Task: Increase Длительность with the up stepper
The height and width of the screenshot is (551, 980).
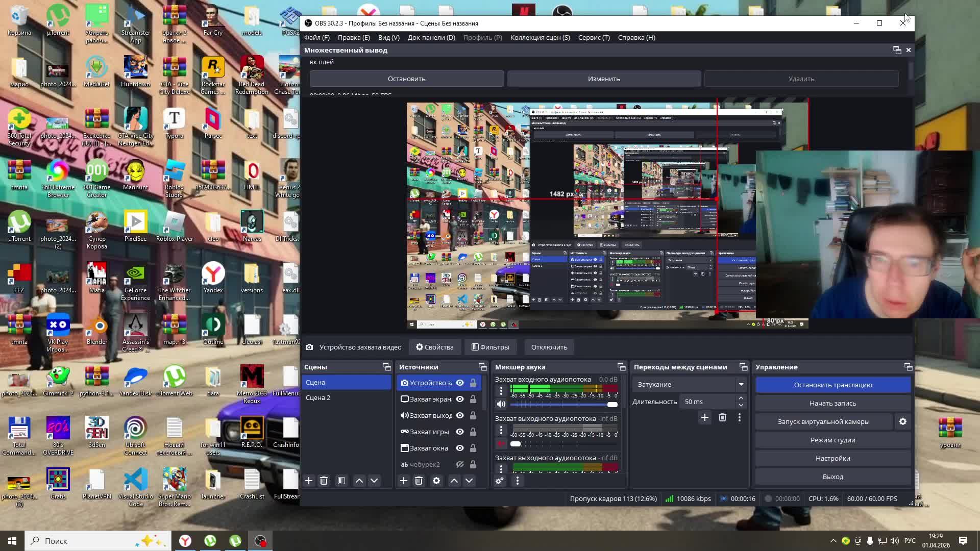Action: tap(741, 398)
